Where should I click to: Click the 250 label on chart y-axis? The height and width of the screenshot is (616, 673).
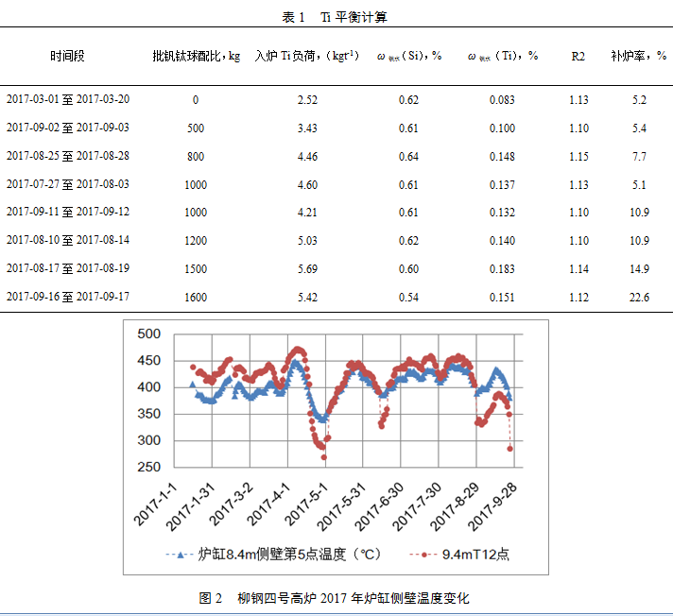pyautogui.click(x=149, y=468)
